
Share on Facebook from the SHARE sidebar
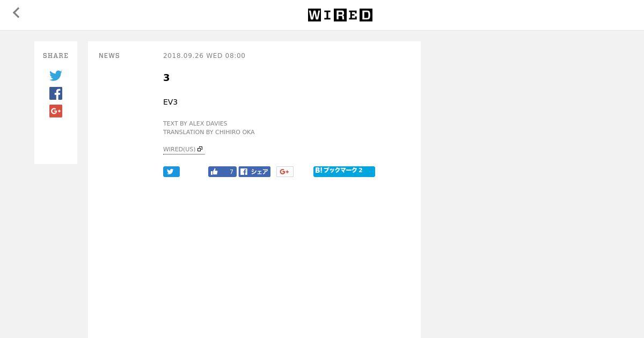point(56,93)
